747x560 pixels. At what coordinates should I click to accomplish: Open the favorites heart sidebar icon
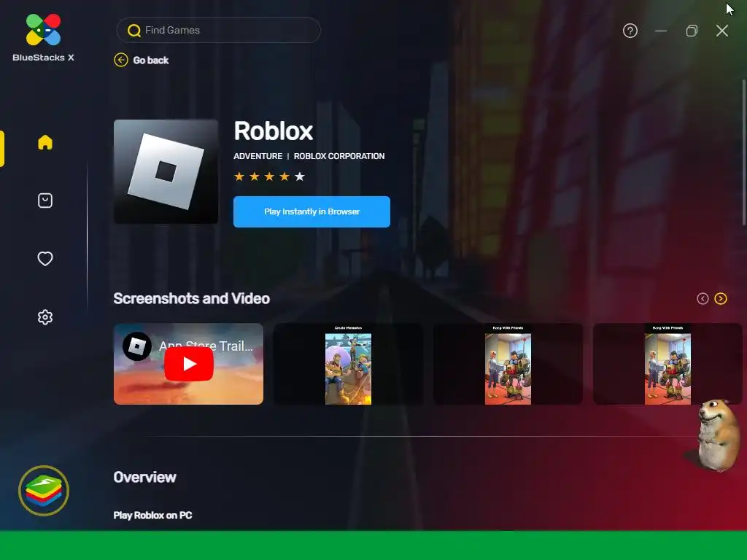pos(45,259)
